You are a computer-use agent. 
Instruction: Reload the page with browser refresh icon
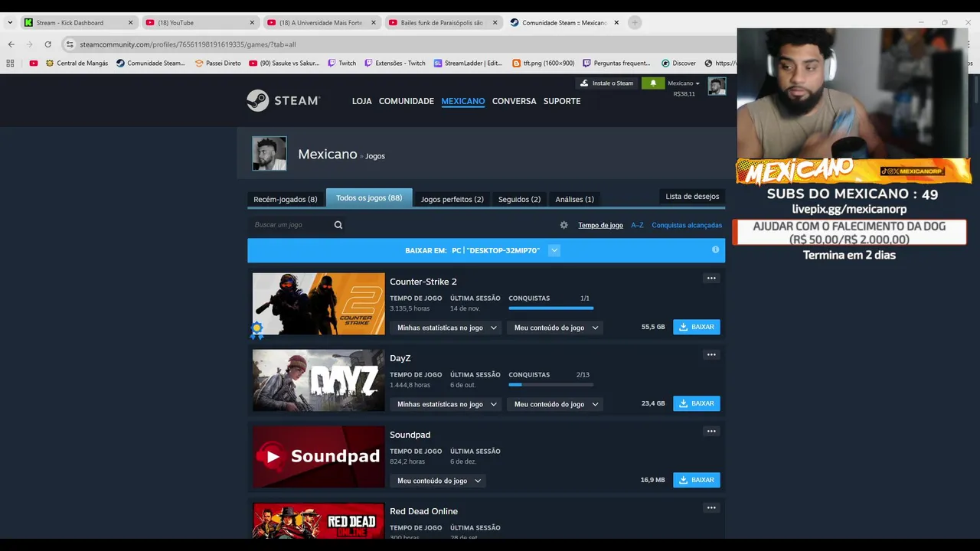[x=47, y=44]
